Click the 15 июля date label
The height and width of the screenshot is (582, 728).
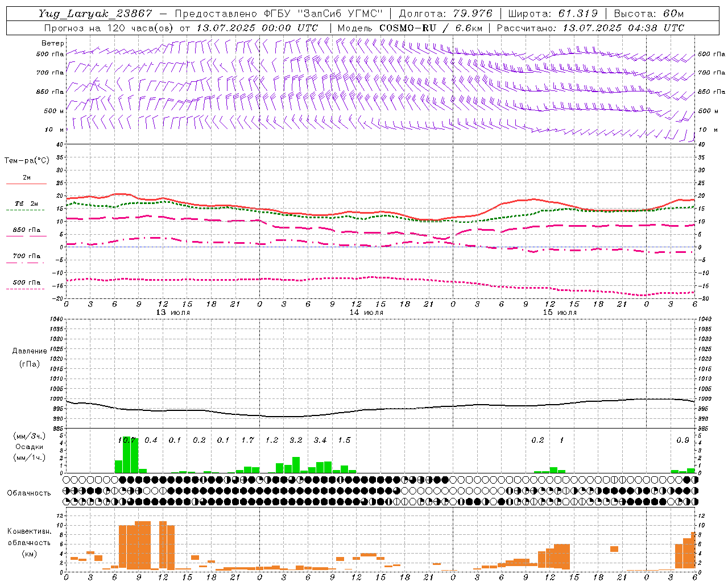pyautogui.click(x=560, y=313)
